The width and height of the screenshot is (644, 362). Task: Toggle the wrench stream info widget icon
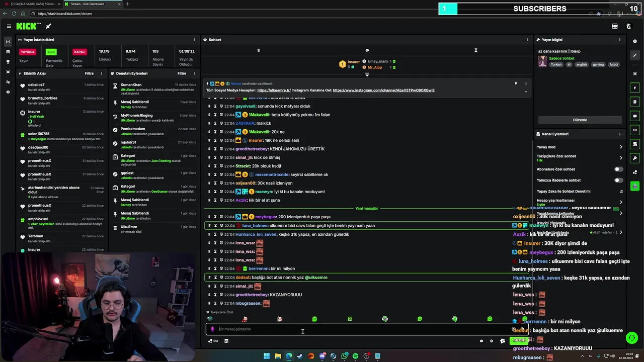pyautogui.click(x=635, y=158)
